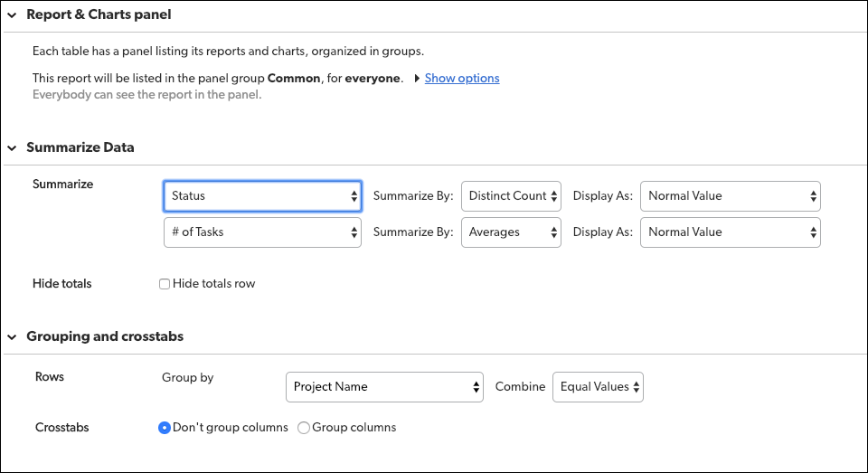Click the Combine label
868x473 pixels.
(x=520, y=386)
